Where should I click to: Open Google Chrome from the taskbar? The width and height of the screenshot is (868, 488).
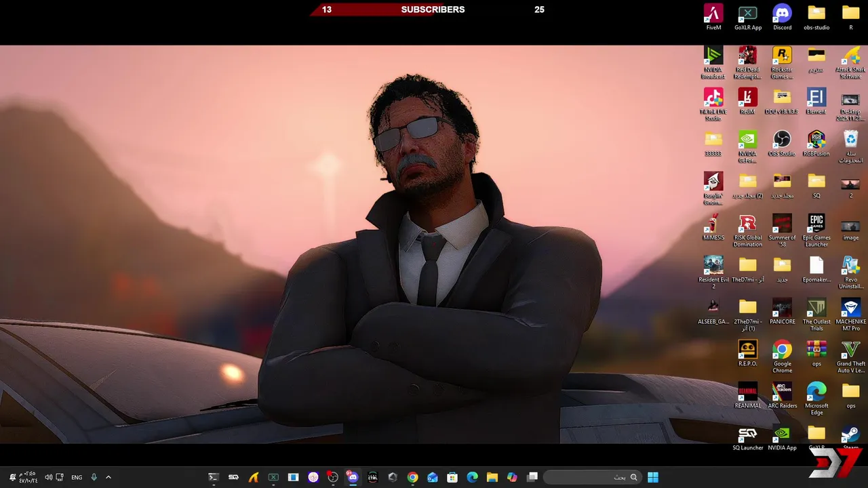412,477
